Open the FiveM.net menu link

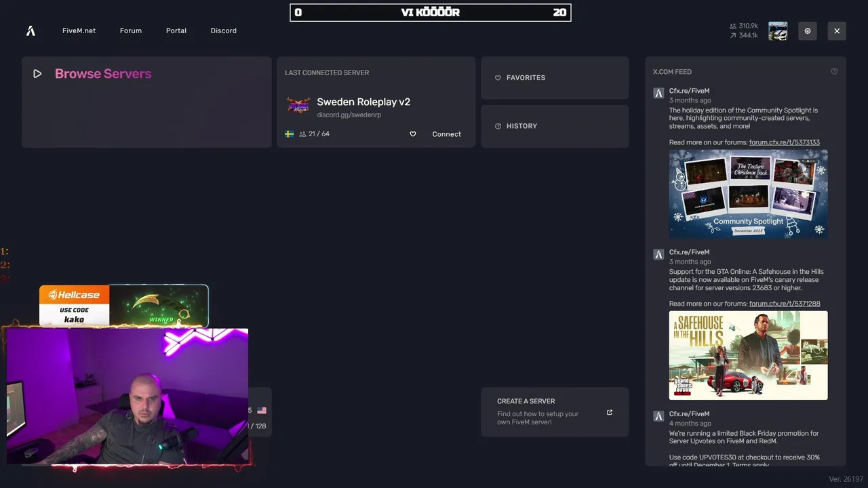79,30
